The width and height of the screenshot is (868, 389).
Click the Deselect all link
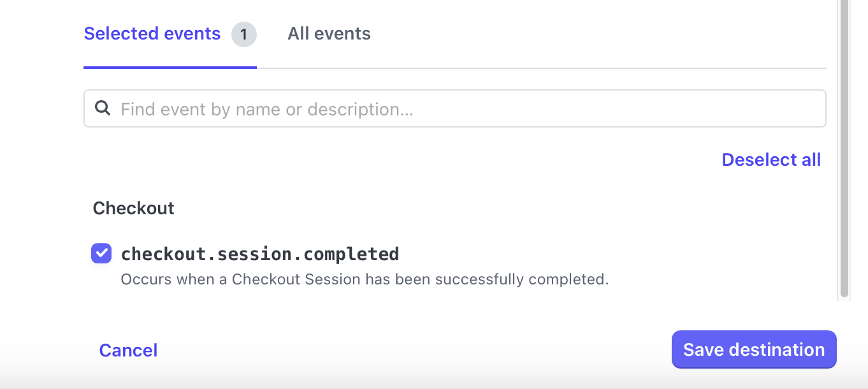[x=771, y=159]
